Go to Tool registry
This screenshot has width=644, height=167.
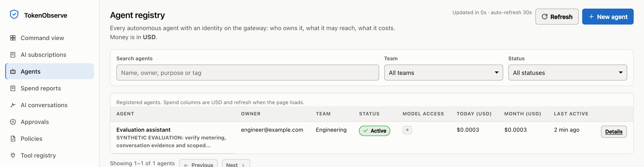[x=50, y=155]
